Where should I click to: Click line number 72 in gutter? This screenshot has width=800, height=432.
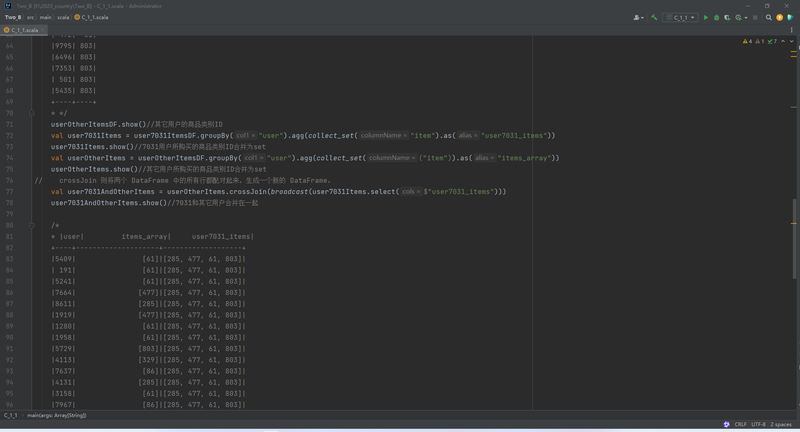tap(10, 136)
